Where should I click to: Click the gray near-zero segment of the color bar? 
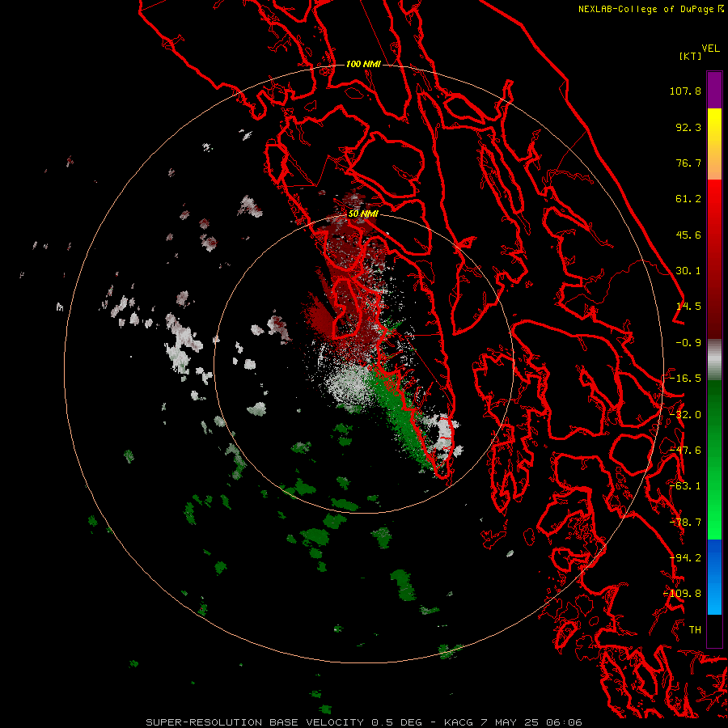click(714, 359)
